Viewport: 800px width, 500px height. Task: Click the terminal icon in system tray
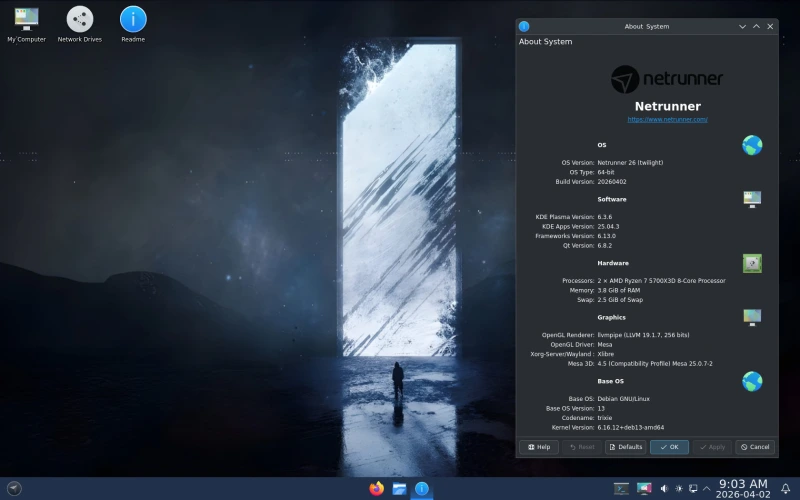coord(621,489)
